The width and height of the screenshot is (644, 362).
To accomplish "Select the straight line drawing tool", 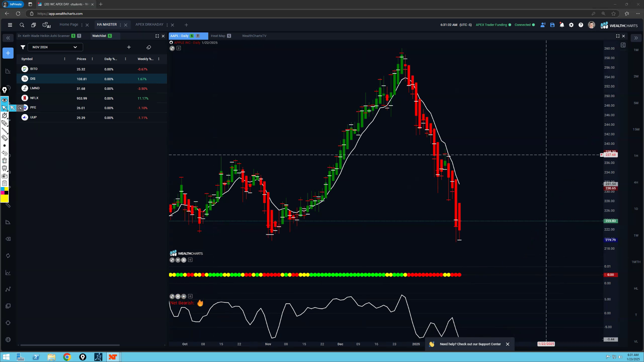I will (4, 131).
